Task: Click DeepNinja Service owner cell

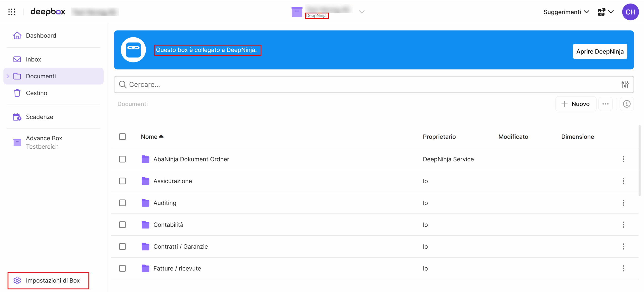Action: [x=448, y=159]
